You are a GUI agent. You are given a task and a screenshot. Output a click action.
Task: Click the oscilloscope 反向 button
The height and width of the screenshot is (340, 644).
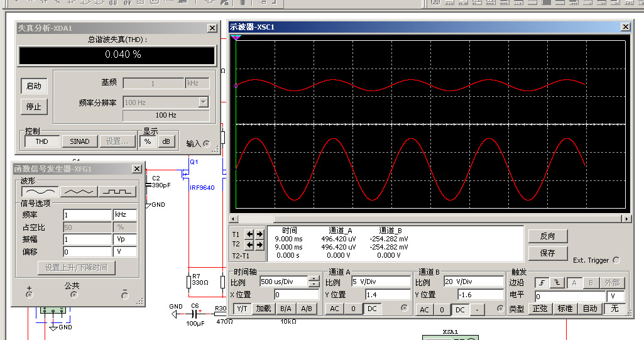point(547,236)
